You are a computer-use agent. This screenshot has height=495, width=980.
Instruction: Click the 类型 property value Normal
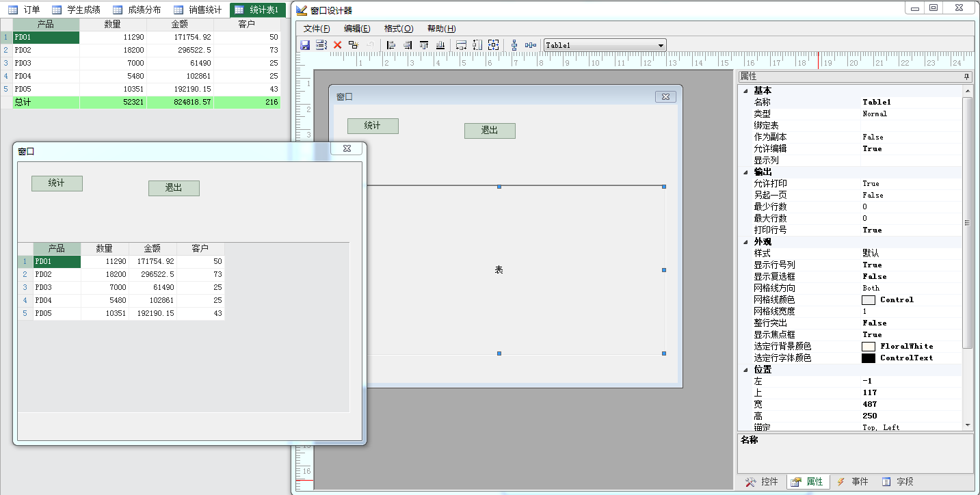pyautogui.click(x=911, y=113)
